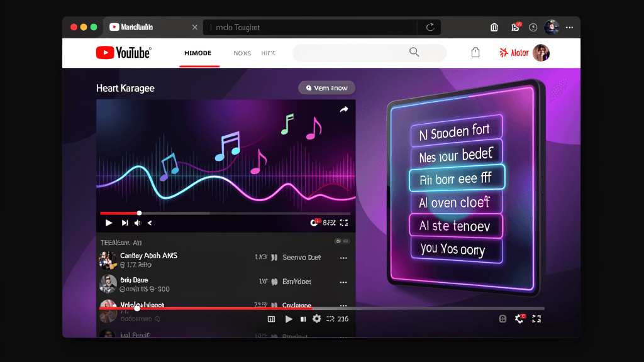Click the Alotor button
The image size is (644, 362).
(514, 53)
